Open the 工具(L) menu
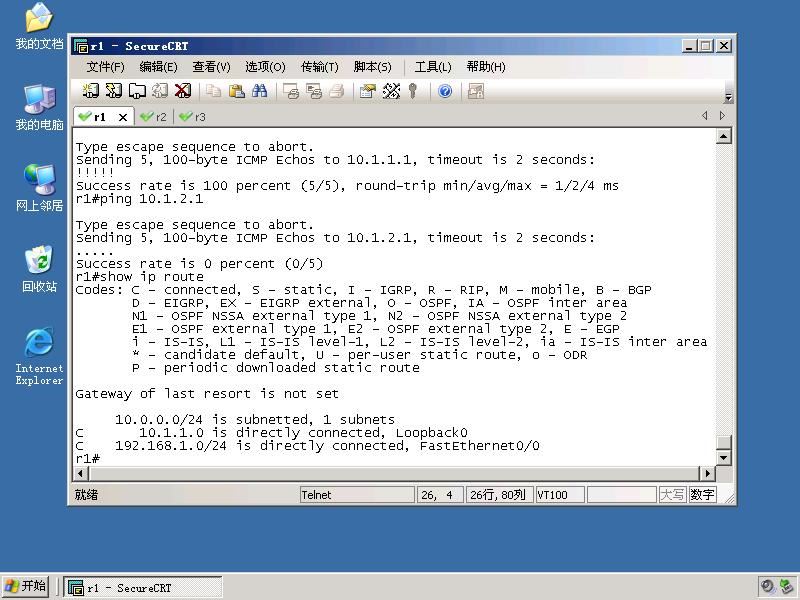The image size is (800, 600). click(x=433, y=67)
